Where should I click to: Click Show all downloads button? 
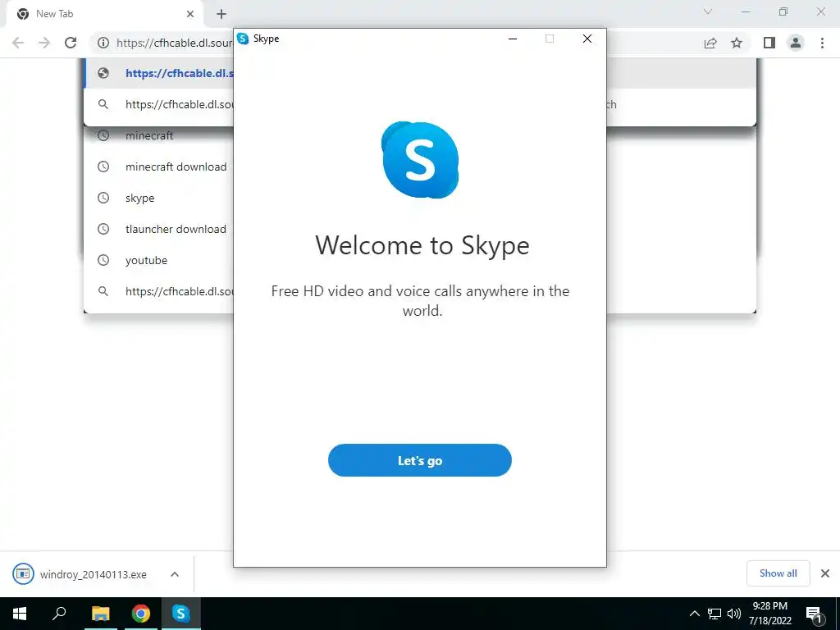(778, 573)
